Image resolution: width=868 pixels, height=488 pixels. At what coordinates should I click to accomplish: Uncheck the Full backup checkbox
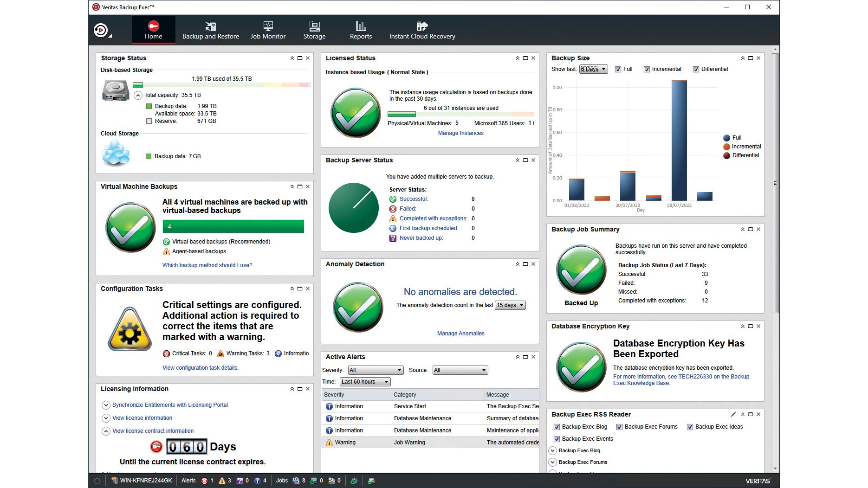618,70
